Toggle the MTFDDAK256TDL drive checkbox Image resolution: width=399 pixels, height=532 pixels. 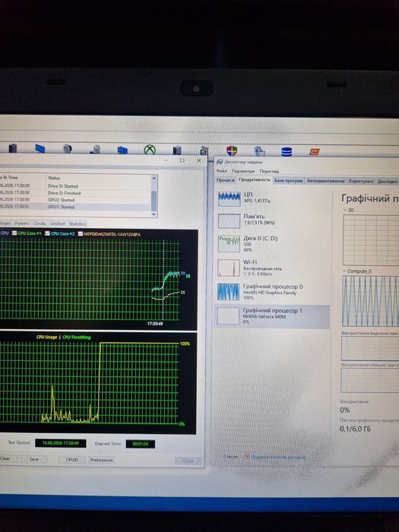coord(81,234)
